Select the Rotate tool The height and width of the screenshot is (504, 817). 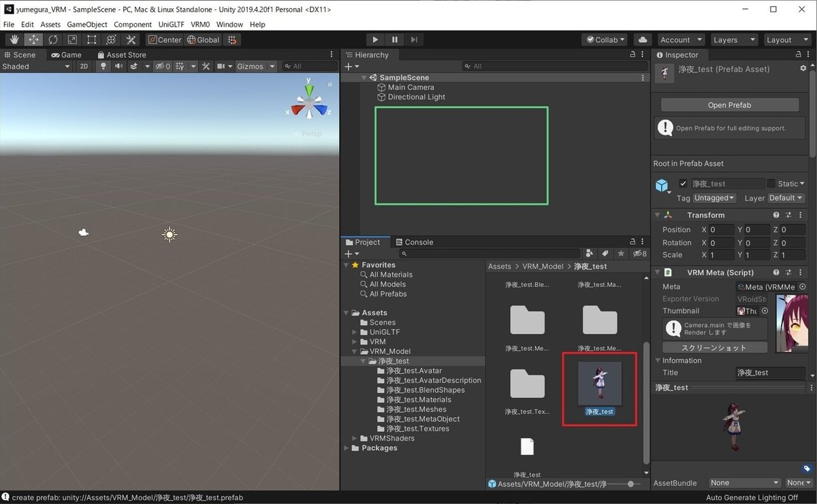coord(53,39)
